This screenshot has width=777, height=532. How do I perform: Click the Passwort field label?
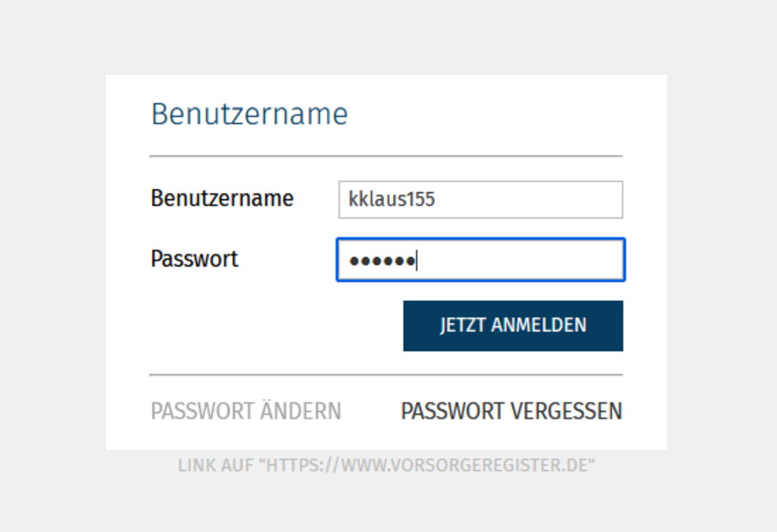pos(194,259)
